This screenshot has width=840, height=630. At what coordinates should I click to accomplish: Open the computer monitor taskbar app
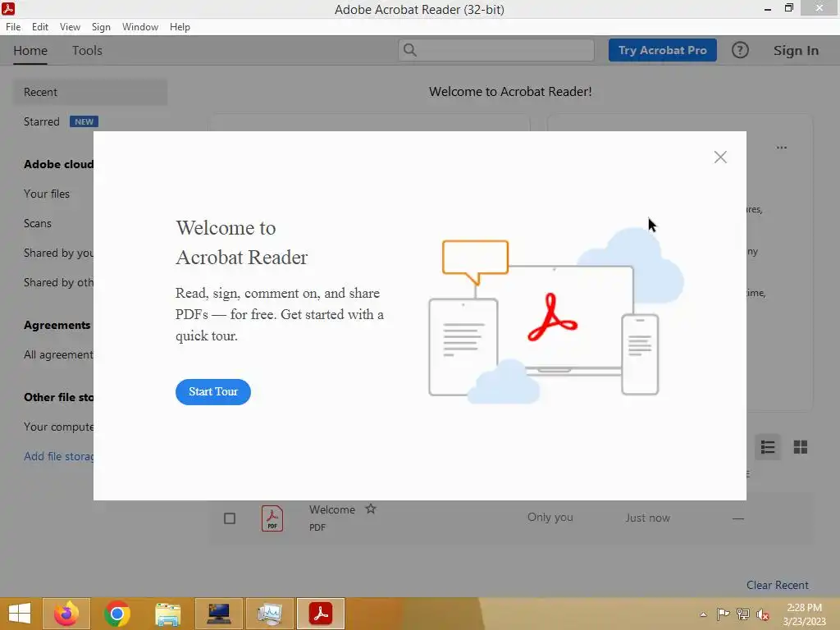(218, 614)
